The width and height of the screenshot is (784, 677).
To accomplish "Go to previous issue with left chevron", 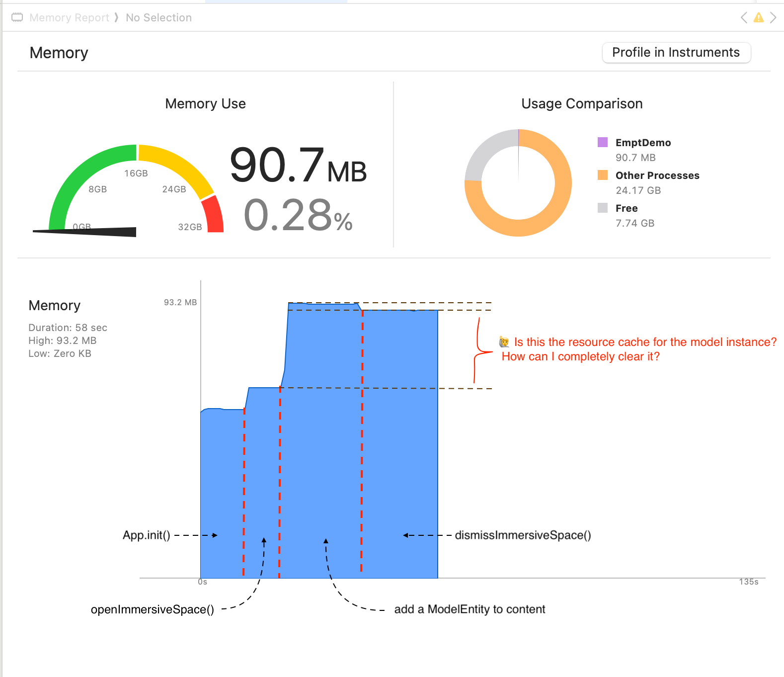I will click(x=744, y=17).
